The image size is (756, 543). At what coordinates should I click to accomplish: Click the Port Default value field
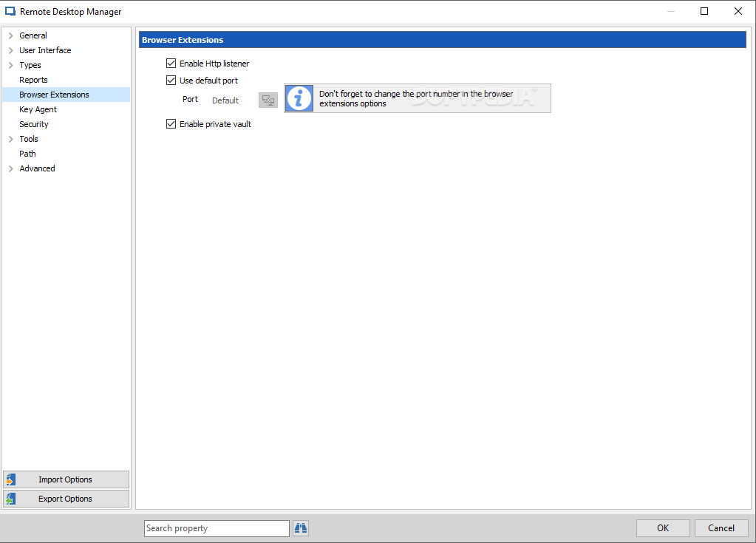231,100
